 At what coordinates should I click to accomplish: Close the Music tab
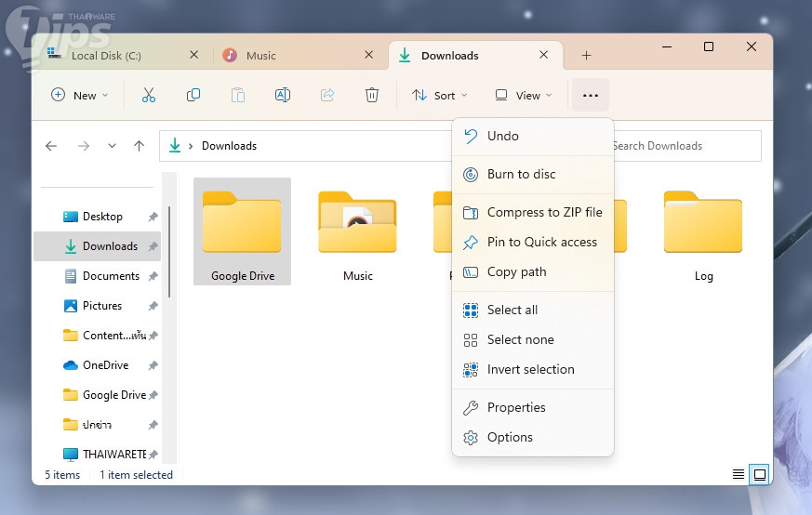tap(369, 55)
